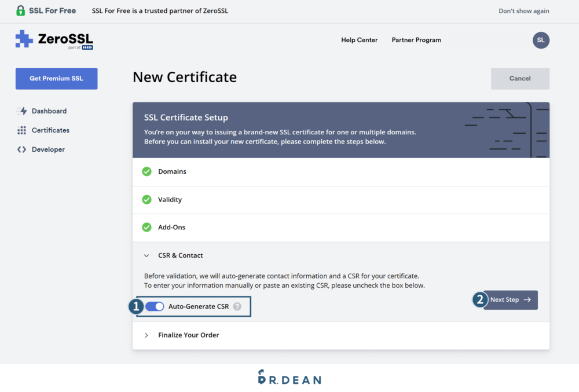Open the help tooltip beside Auto-Generate CSR
The width and height of the screenshot is (579, 392).
[x=237, y=306]
